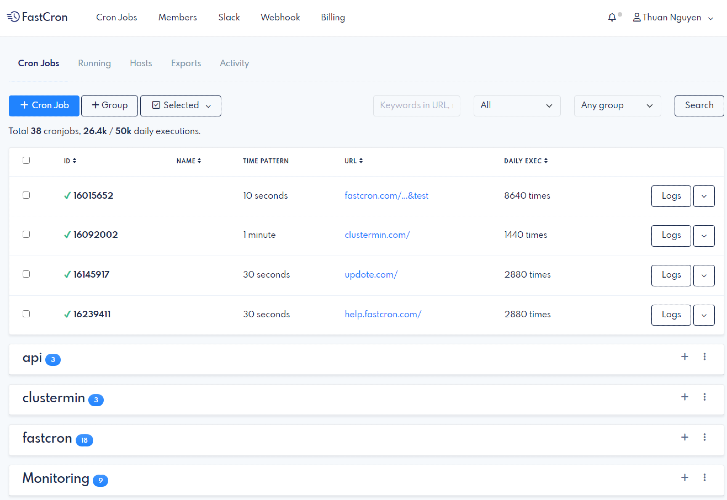Switch to the Activity tab

click(234, 63)
